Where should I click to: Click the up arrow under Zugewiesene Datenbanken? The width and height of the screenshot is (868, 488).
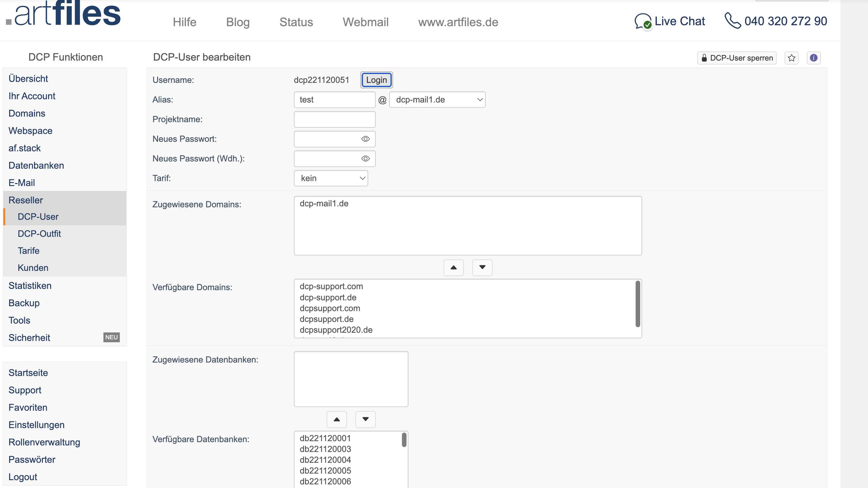pos(336,419)
